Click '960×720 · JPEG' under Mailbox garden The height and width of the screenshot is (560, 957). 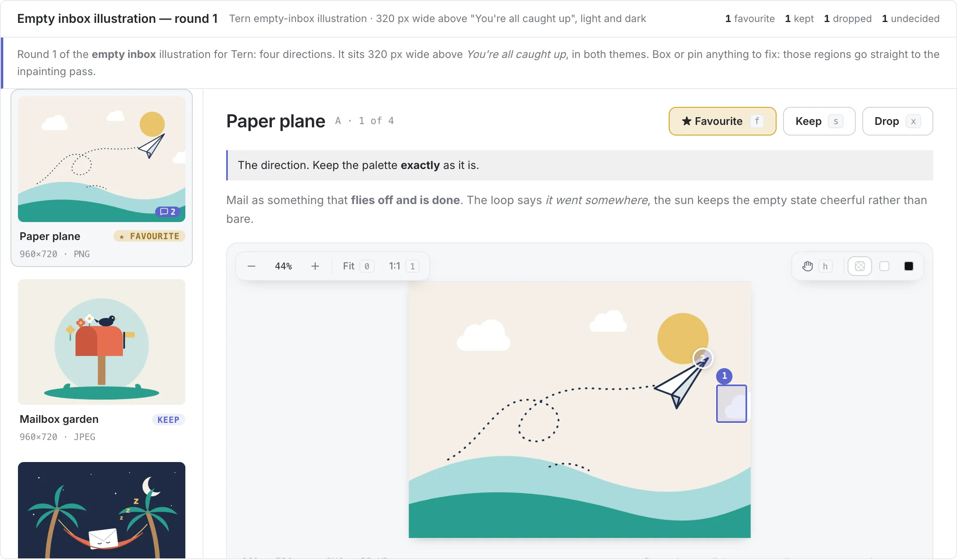pyautogui.click(x=58, y=437)
